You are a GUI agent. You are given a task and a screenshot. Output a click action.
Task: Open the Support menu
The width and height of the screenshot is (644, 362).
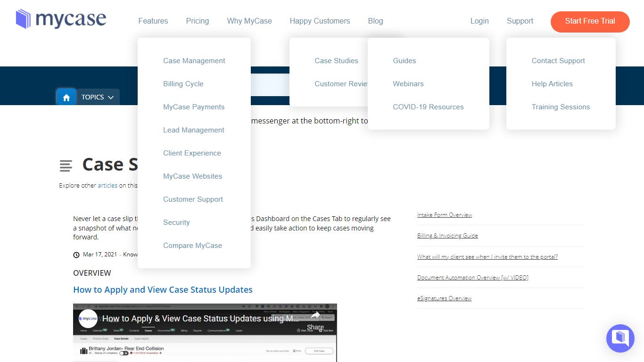[520, 21]
